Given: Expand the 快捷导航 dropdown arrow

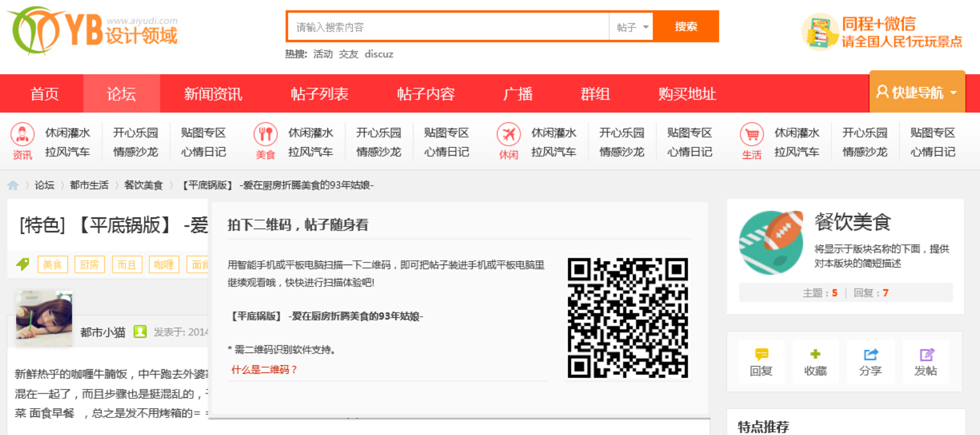Looking at the screenshot, I should click(x=954, y=93).
